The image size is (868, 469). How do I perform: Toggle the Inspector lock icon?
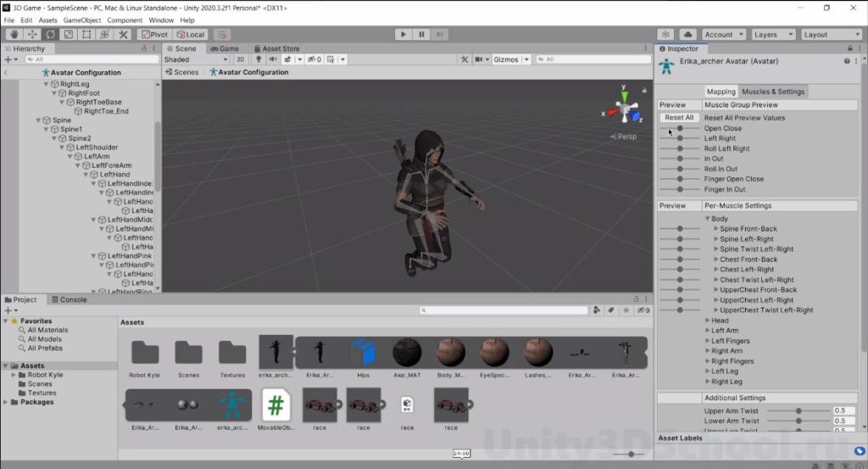pos(849,48)
